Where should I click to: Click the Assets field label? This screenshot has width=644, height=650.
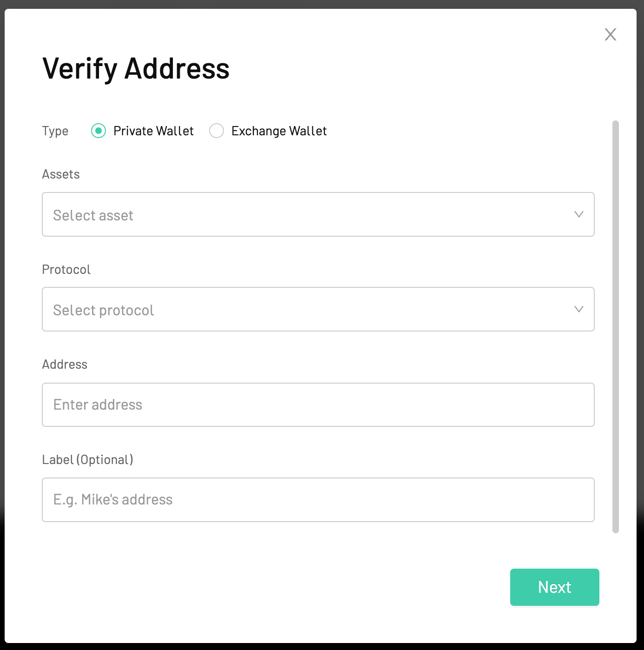point(61,174)
